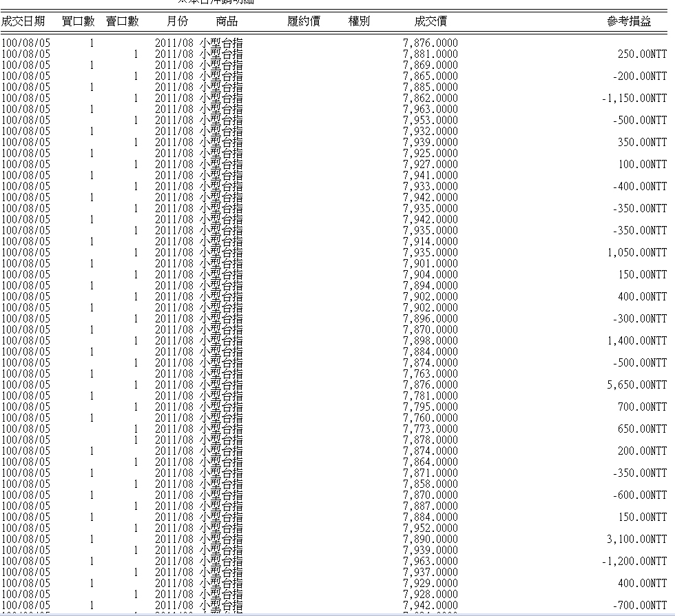The image size is (675, 616).
Task: Click the 成交價 column header
Action: pos(431,21)
